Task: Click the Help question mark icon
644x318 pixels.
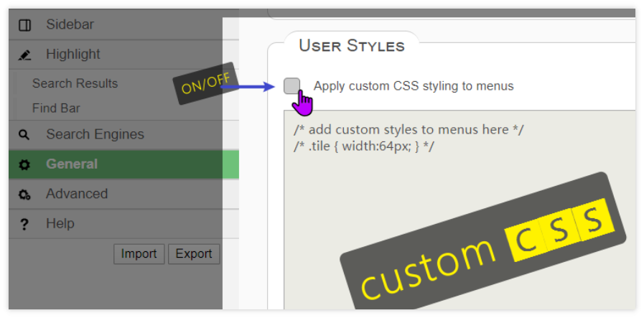Action: (x=24, y=225)
